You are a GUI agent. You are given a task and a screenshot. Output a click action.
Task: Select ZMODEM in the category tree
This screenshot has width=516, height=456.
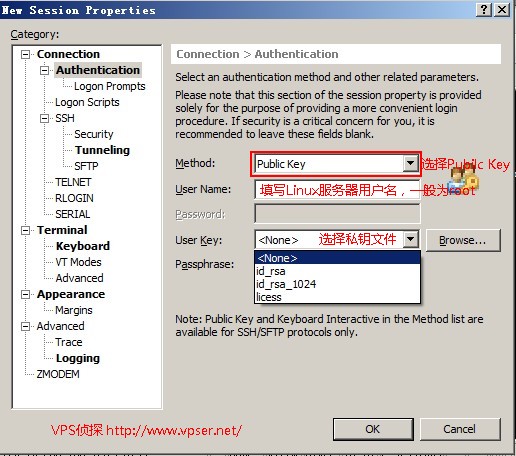point(58,374)
